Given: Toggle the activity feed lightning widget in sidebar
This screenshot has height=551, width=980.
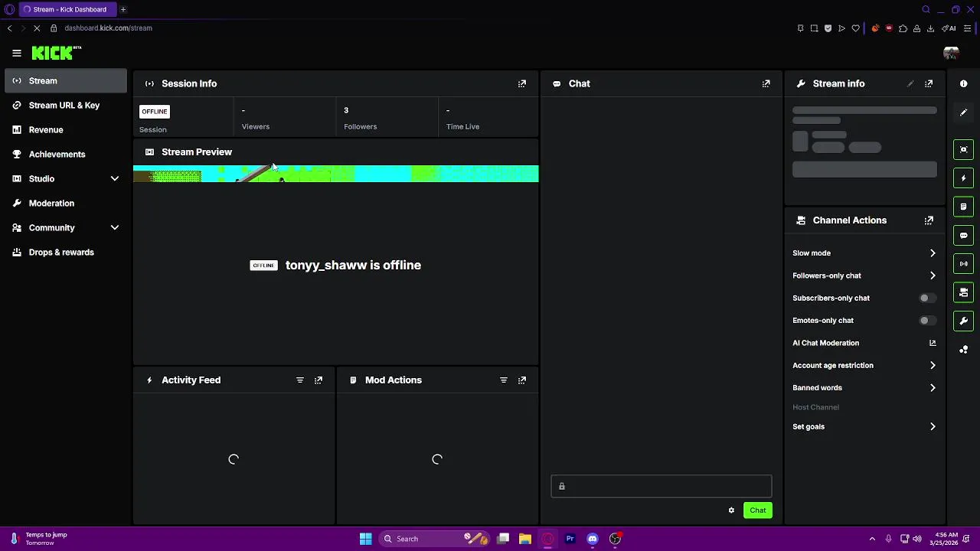Looking at the screenshot, I should [964, 178].
